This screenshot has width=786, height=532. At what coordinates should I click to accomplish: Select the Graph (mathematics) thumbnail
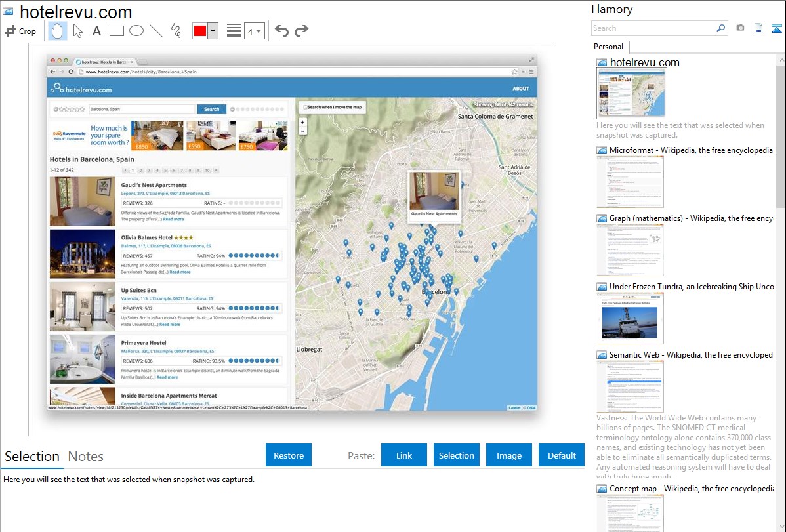click(630, 250)
